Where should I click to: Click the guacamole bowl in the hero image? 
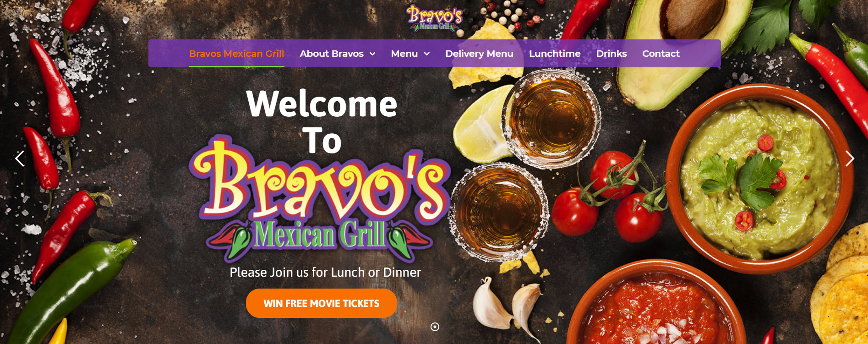(x=760, y=179)
